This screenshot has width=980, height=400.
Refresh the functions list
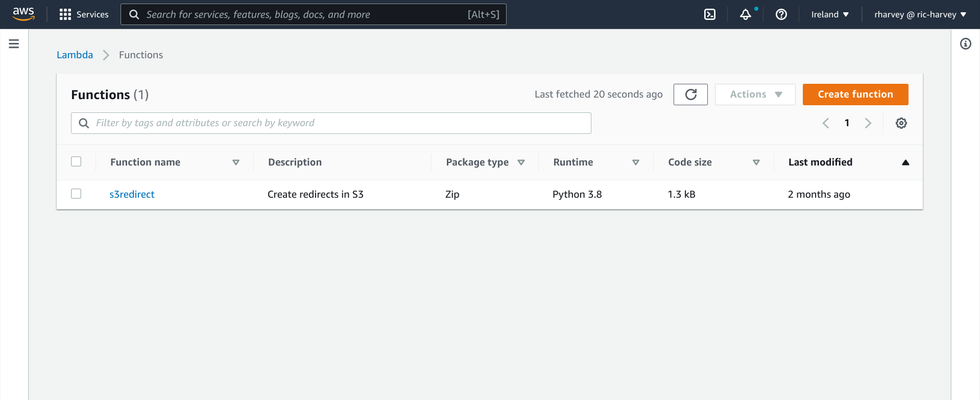[690, 95]
